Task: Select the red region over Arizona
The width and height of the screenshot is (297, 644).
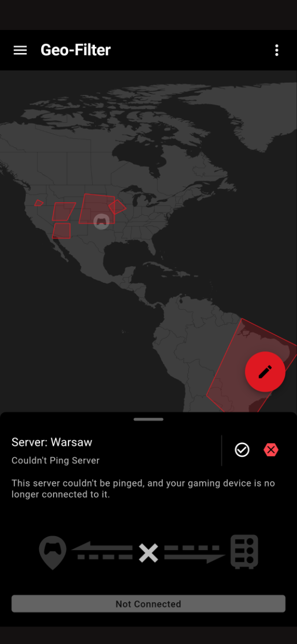Action: pos(62,231)
